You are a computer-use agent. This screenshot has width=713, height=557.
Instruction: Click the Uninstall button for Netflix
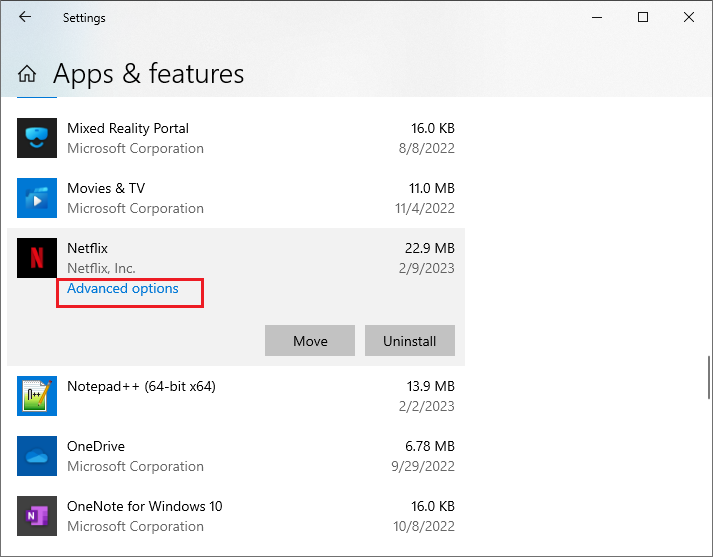pyautogui.click(x=410, y=341)
